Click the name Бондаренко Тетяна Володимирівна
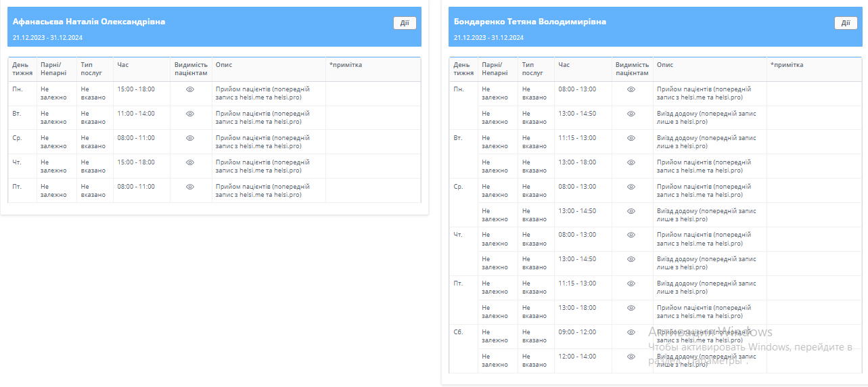This screenshot has width=868, height=387. point(530,22)
